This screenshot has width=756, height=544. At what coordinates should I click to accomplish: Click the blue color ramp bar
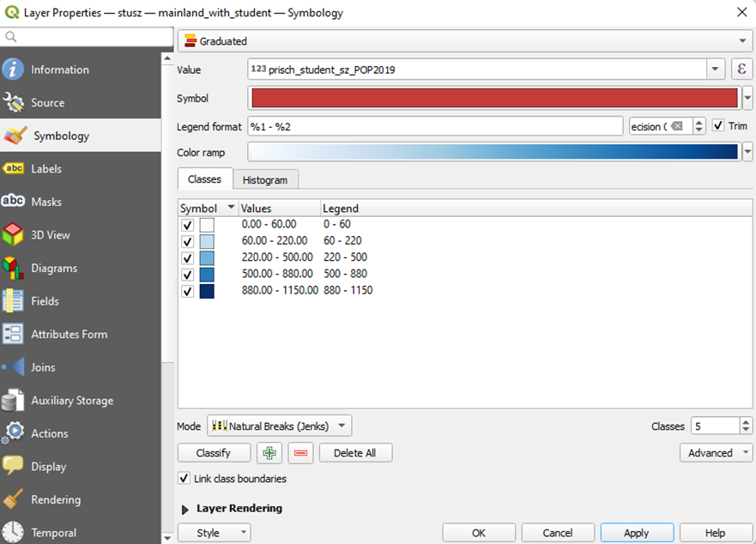(493, 152)
